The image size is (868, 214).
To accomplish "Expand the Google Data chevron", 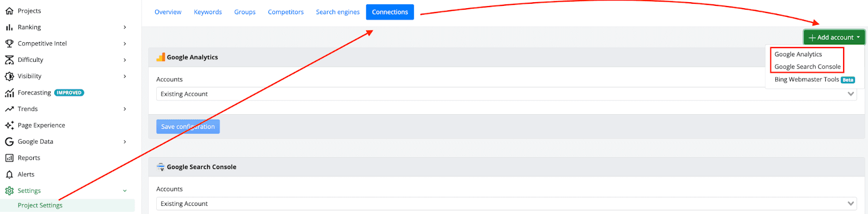I will tap(125, 141).
